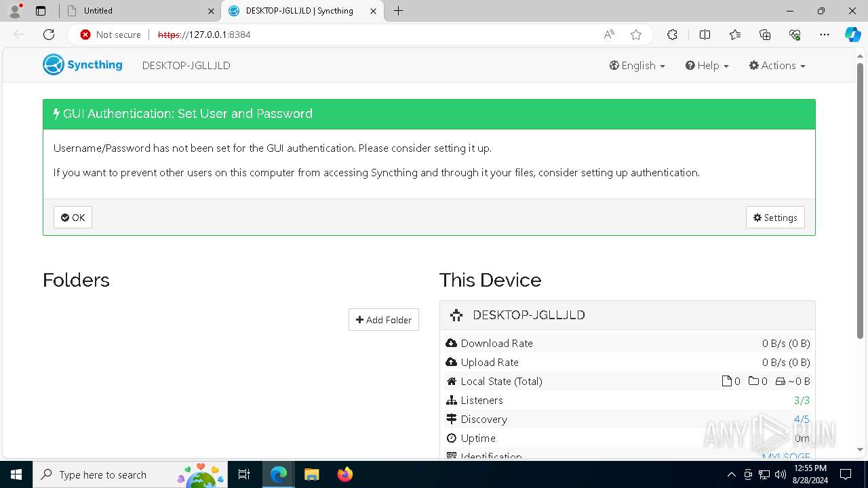Open Settings from the authentication notice

click(x=775, y=218)
